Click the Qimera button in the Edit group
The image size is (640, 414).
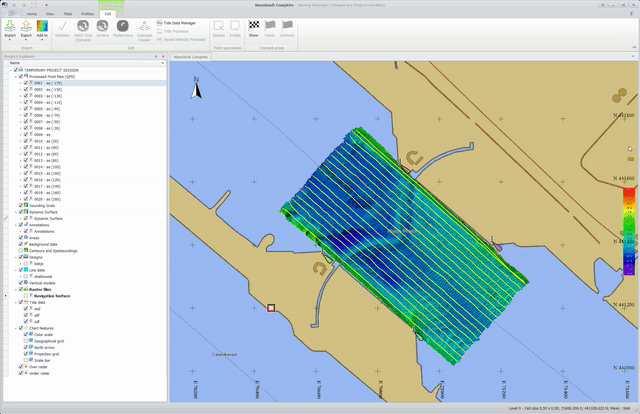[x=103, y=26]
